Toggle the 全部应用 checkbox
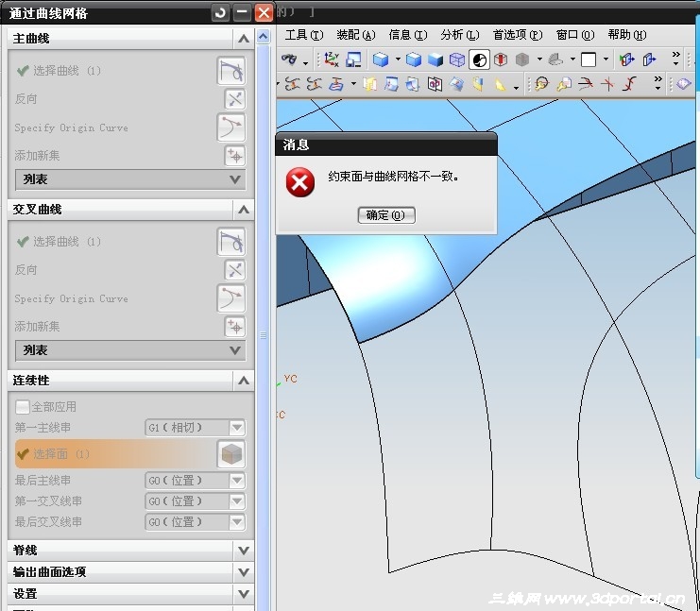 point(22,407)
